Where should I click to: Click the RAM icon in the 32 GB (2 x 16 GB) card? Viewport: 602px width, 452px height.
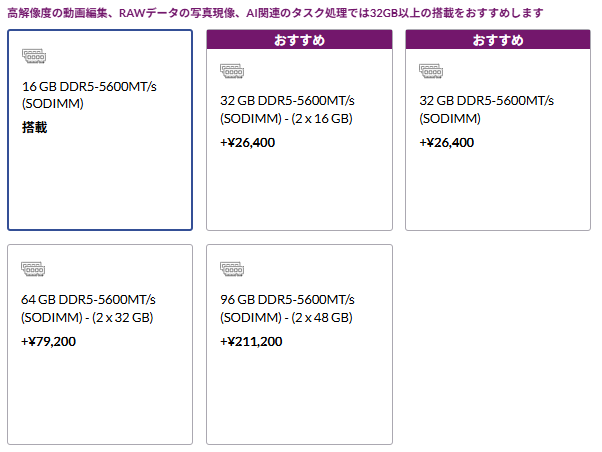pos(232,72)
